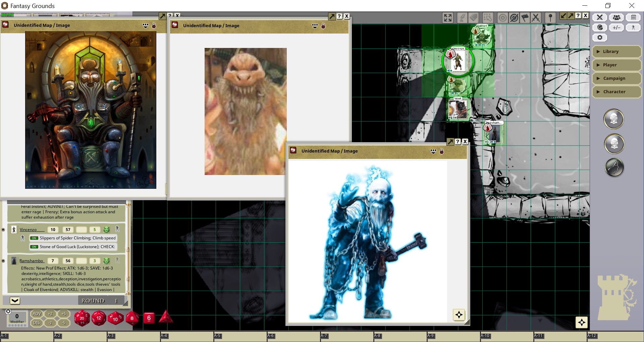Roll the d20 die
Image resolution: width=644 pixels, height=342 pixels.
pos(82,318)
